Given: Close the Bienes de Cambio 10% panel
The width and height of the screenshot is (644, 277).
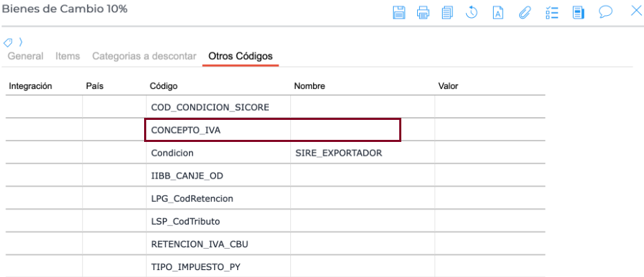Looking at the screenshot, I should pyautogui.click(x=636, y=11).
